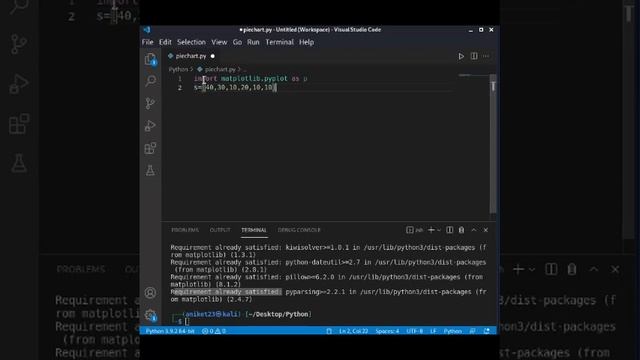Image resolution: width=640 pixels, height=360 pixels.
Task: Click terminal text 'pyparsing>=2.2.1'
Action: [x=315, y=292]
